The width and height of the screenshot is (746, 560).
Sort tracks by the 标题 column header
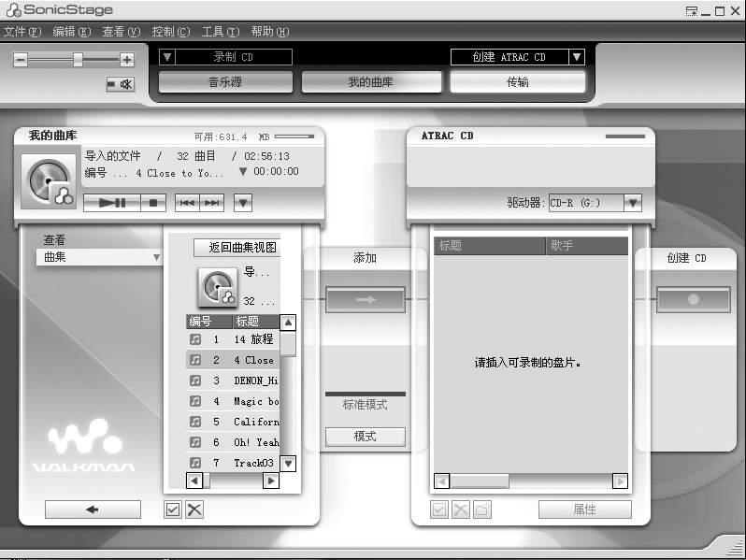point(256,322)
